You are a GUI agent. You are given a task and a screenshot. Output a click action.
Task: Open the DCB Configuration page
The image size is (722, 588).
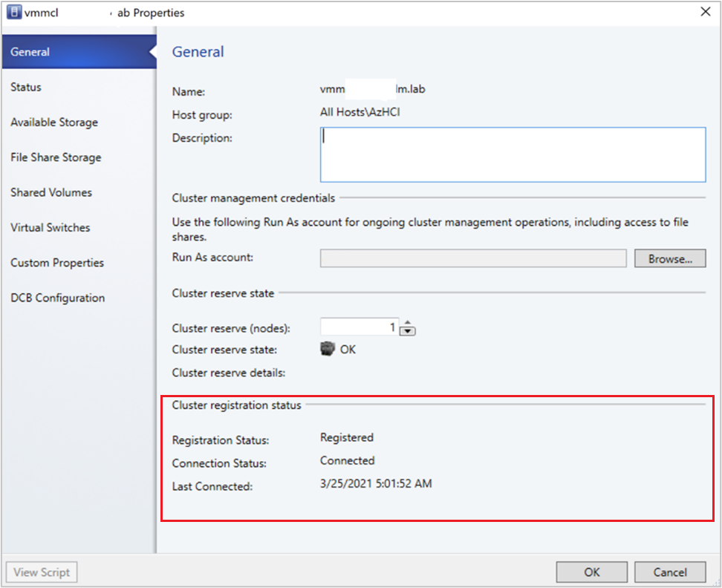57,297
